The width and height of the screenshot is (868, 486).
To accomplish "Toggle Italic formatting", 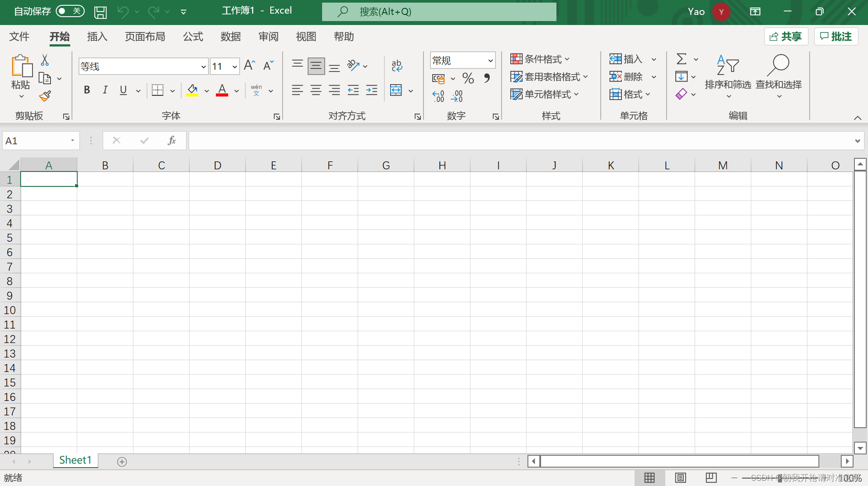I will (x=105, y=90).
